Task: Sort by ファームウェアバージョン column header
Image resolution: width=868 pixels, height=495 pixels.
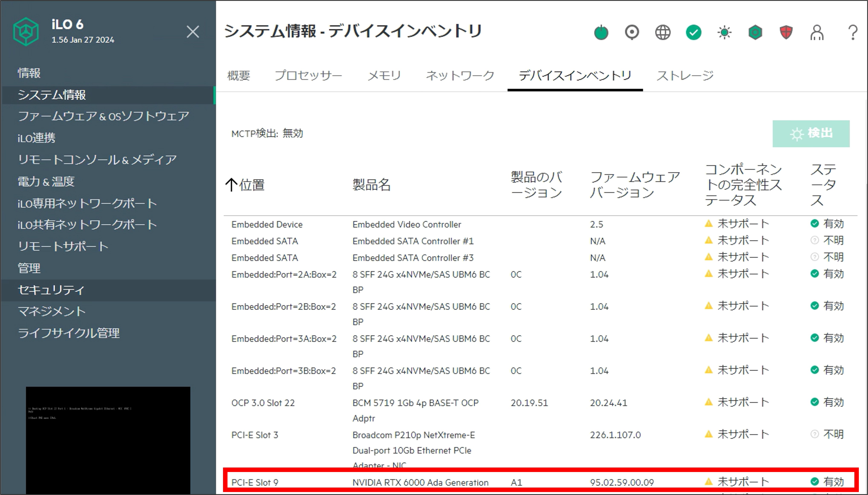Action: (635, 185)
